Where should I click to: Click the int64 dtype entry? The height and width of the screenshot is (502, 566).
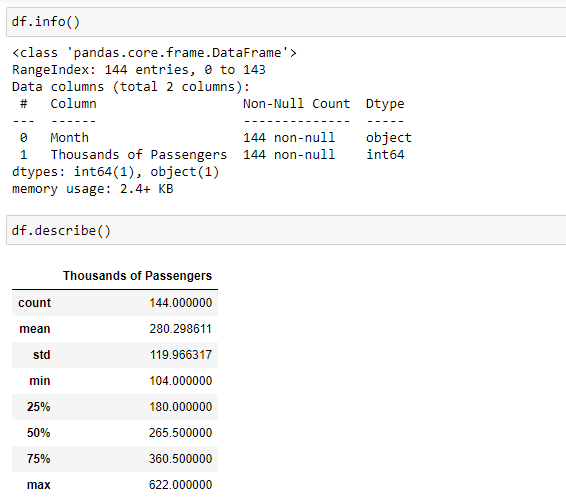click(385, 154)
